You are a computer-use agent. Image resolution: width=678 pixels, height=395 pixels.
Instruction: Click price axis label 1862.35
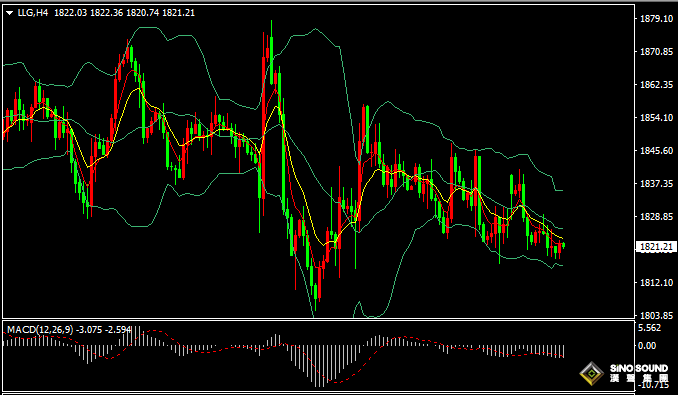point(656,85)
